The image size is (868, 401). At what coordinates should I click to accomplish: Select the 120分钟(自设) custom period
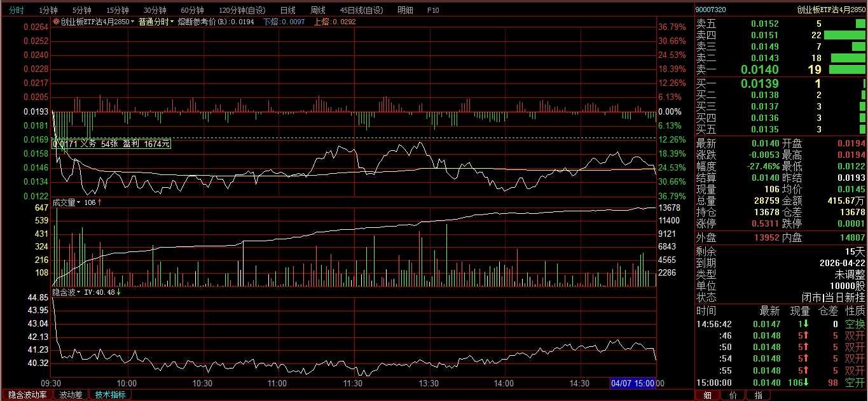coord(242,10)
